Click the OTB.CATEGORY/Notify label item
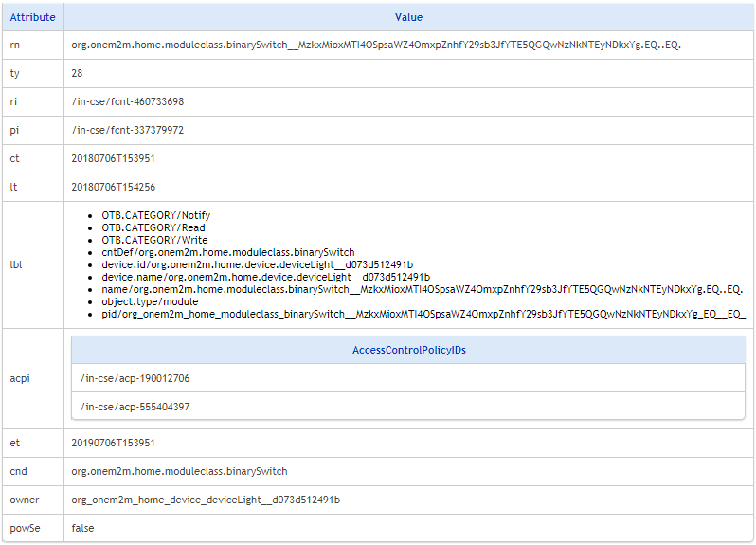Viewport: 756px width, 545px height. tap(156, 215)
